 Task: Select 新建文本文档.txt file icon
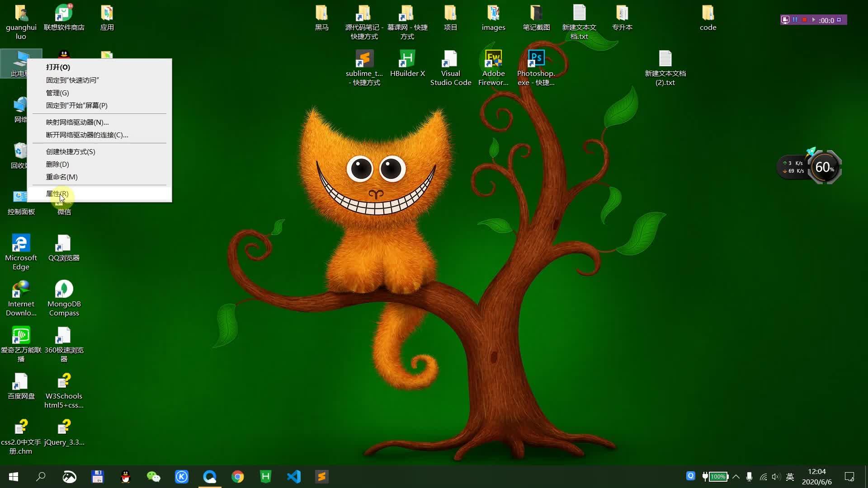[x=579, y=22]
